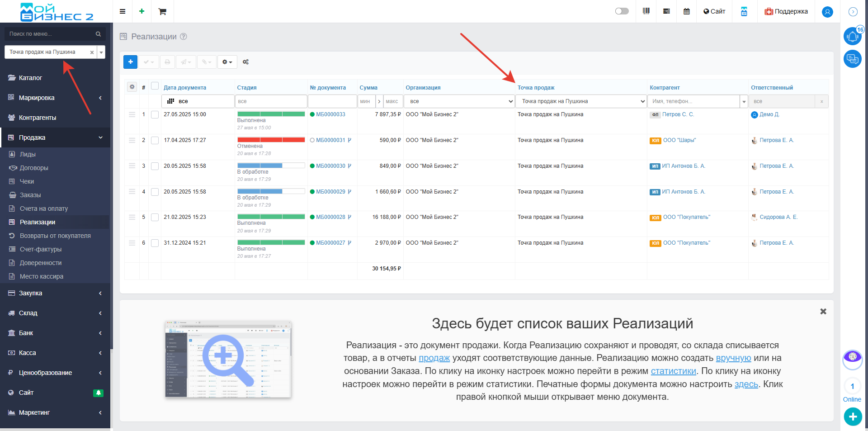Click the user profile avatar icon
The image size is (868, 431).
click(x=827, y=12)
